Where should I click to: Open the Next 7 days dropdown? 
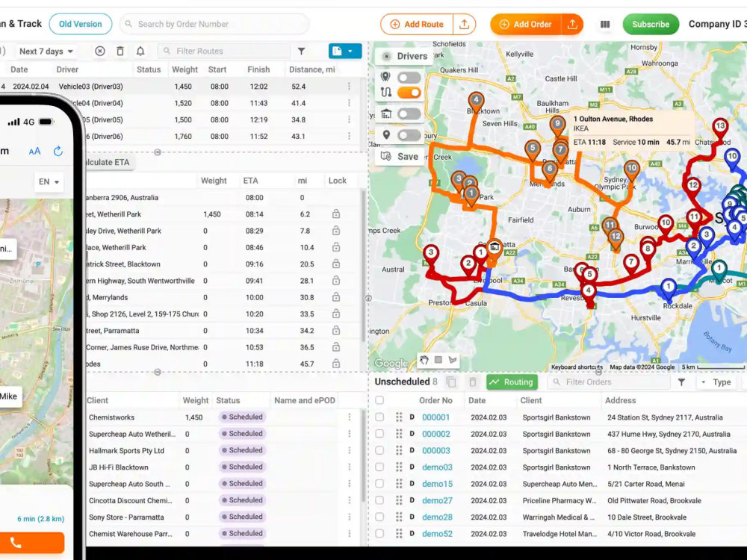point(46,51)
